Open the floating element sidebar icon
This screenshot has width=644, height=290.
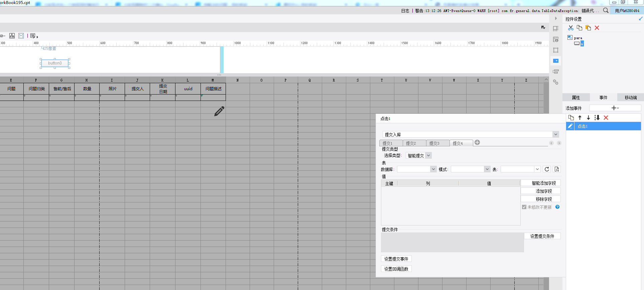tap(556, 50)
